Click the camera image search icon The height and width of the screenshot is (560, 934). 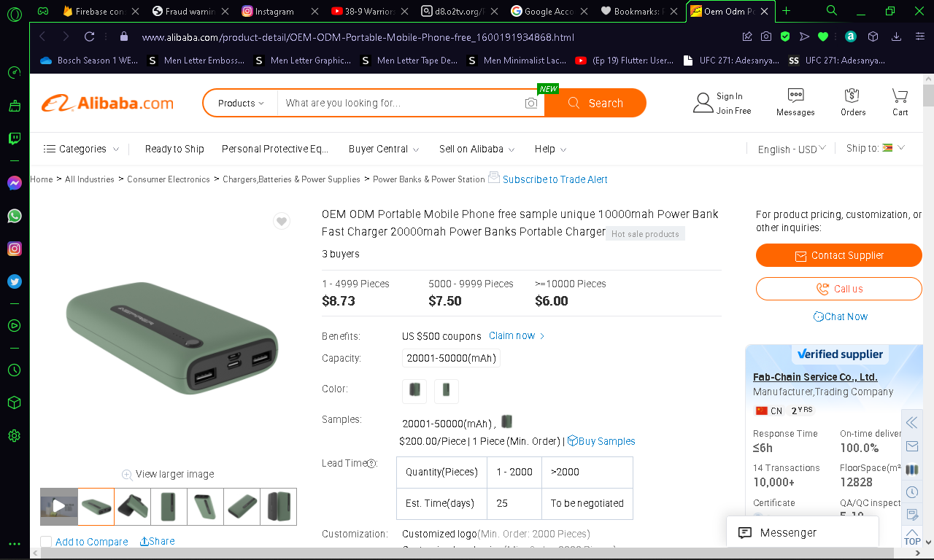[531, 104]
